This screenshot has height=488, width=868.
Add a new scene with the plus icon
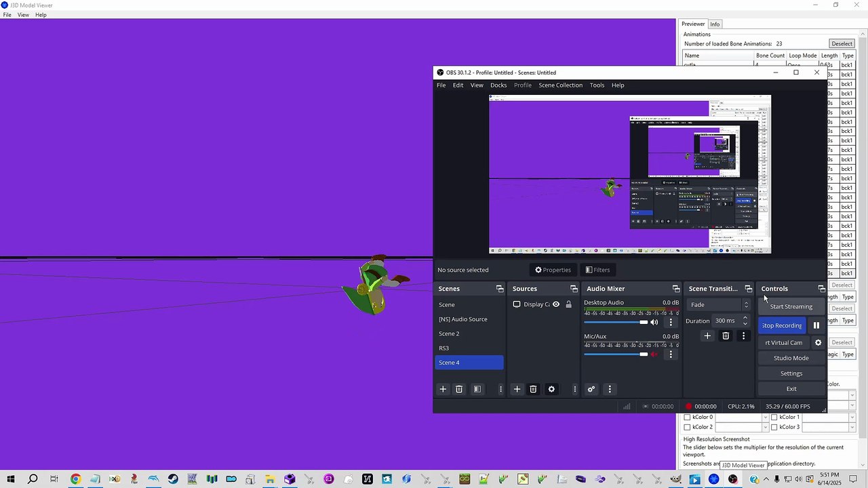pyautogui.click(x=443, y=389)
